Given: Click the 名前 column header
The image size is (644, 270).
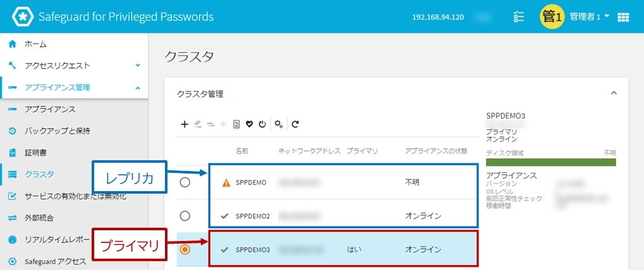Looking at the screenshot, I should [242, 151].
